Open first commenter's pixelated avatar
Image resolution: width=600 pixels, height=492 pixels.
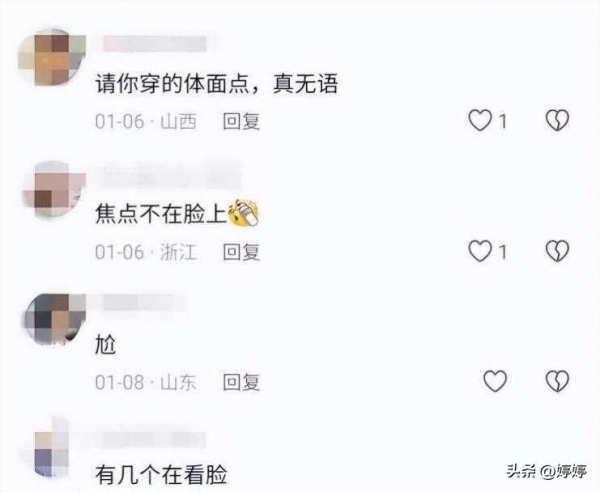pyautogui.click(x=52, y=57)
